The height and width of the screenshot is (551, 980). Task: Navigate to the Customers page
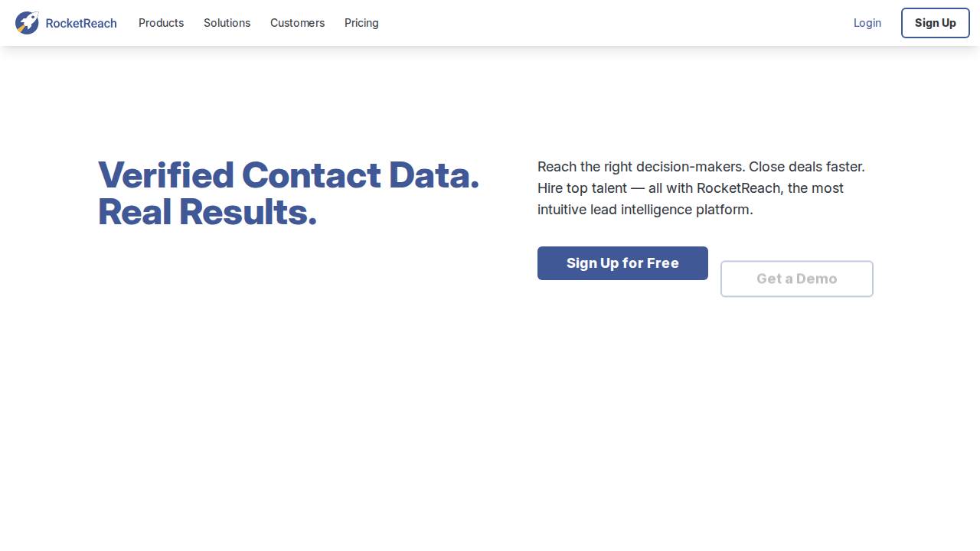[x=297, y=23]
